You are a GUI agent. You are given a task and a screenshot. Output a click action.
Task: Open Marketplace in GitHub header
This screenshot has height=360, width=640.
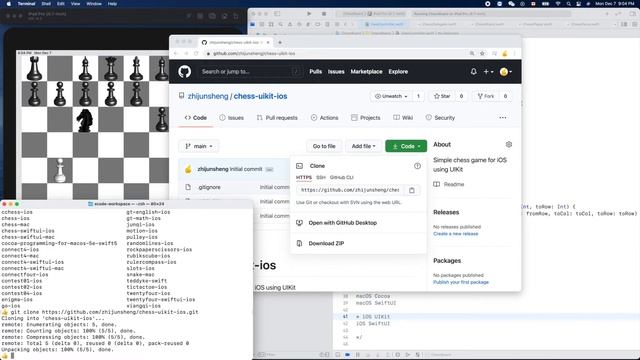(367, 71)
